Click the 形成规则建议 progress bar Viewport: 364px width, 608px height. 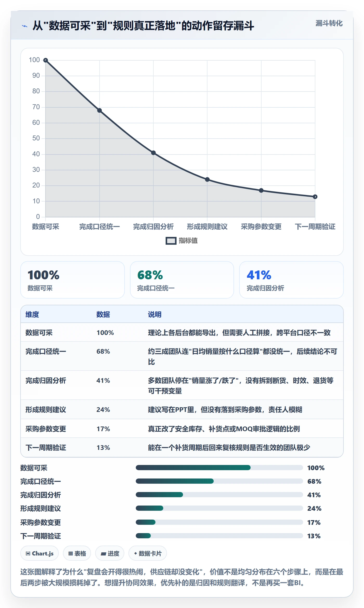pyautogui.click(x=219, y=508)
